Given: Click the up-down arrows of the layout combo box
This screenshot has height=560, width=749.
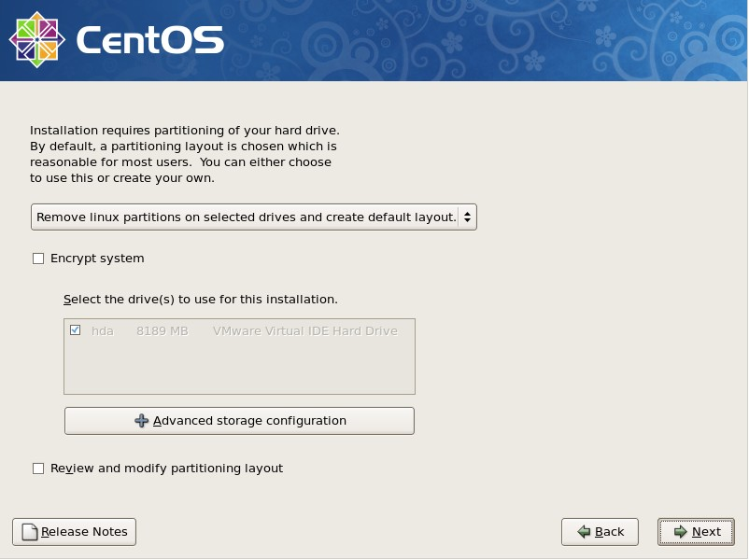Looking at the screenshot, I should 467,217.
